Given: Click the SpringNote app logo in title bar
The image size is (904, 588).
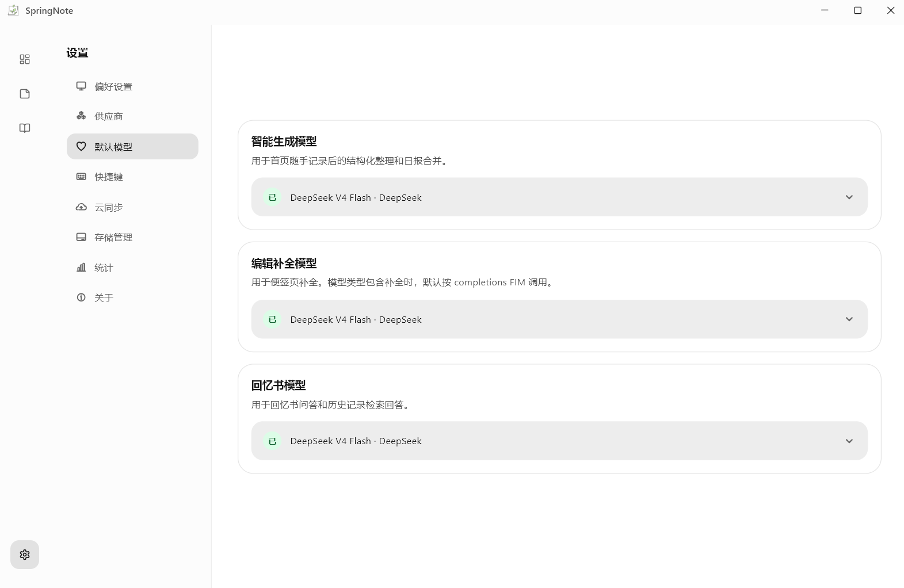Looking at the screenshot, I should point(13,10).
